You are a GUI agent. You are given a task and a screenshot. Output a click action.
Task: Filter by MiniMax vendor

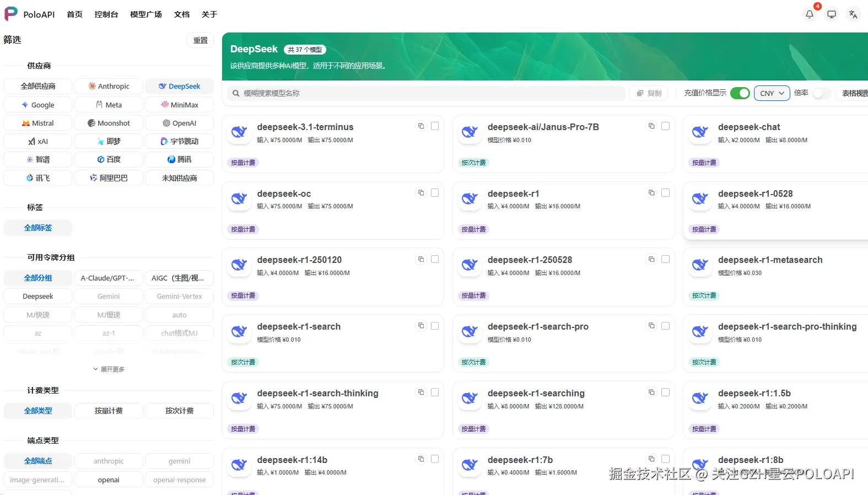pos(179,105)
